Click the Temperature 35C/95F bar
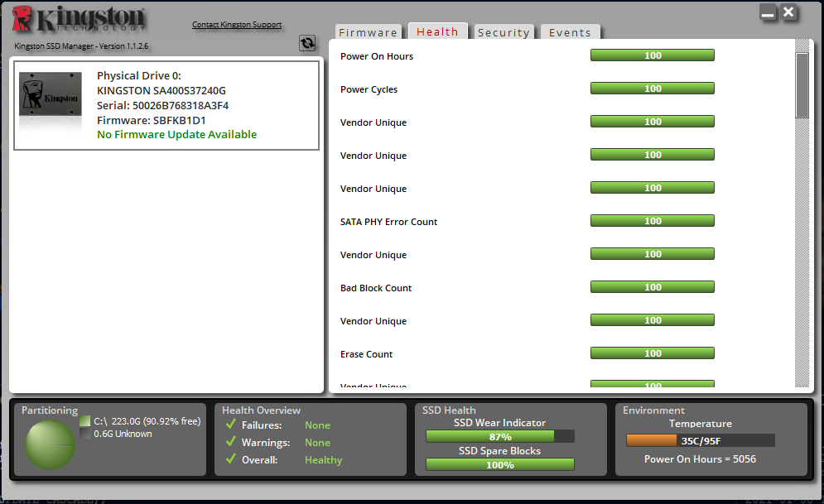 (x=700, y=440)
